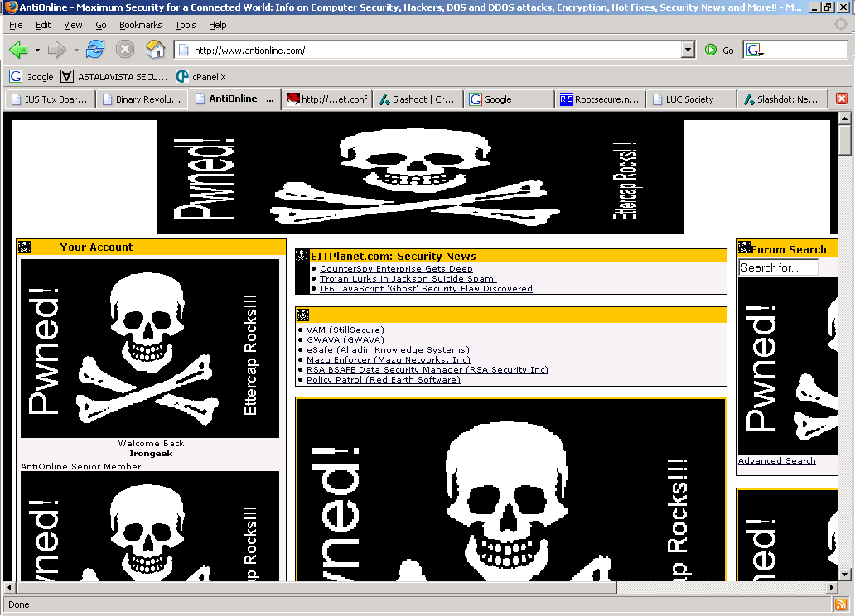Viewport: 855px width, 616px height.
Task: Open the Edit menu
Action: tap(43, 25)
